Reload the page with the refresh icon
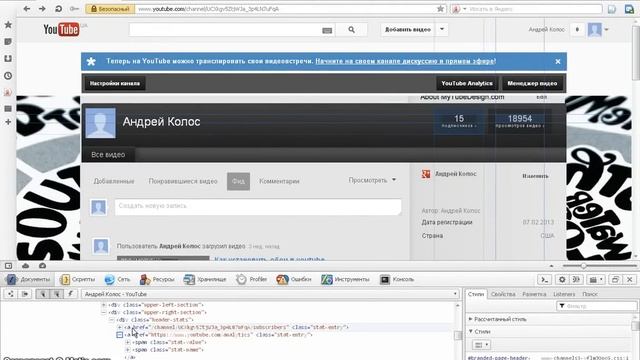640x360 pixels. (x=58, y=9)
